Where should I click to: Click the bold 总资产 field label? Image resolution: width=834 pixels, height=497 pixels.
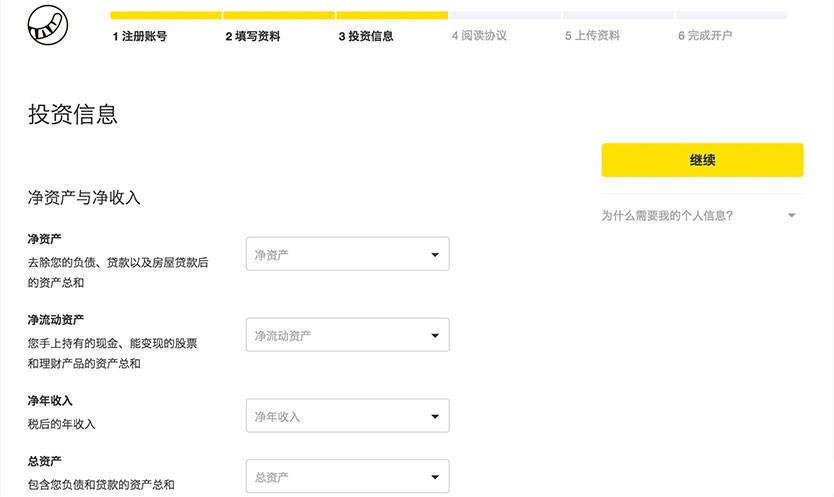pyautogui.click(x=45, y=461)
